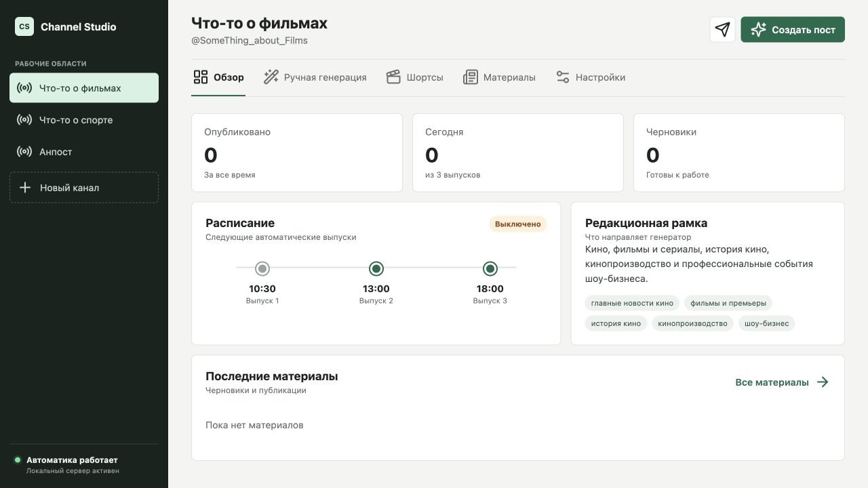Create a post with Создать пост
The width and height of the screenshot is (868, 488).
793,30
